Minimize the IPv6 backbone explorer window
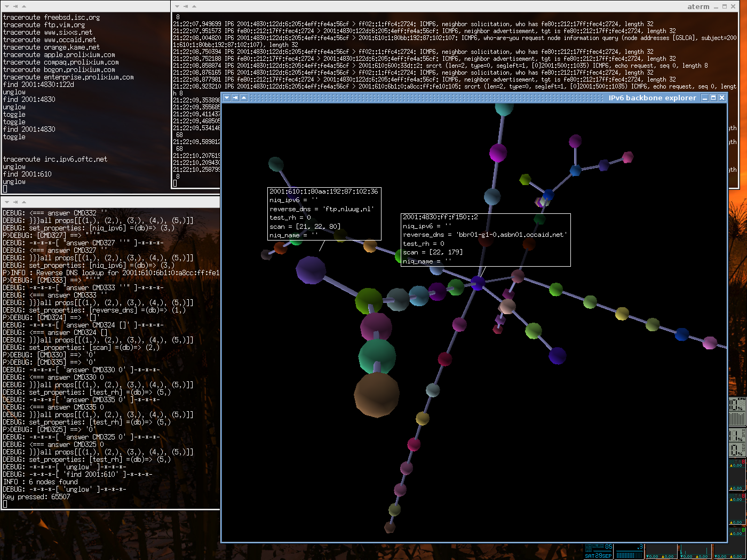This screenshot has width=747, height=560. (705, 98)
